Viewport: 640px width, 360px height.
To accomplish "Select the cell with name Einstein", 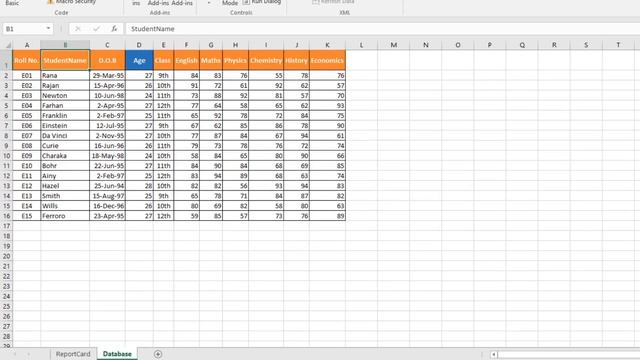I will point(65,126).
